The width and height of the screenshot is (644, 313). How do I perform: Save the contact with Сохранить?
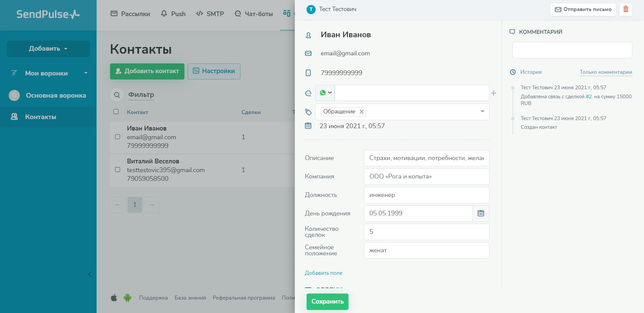pyautogui.click(x=327, y=302)
